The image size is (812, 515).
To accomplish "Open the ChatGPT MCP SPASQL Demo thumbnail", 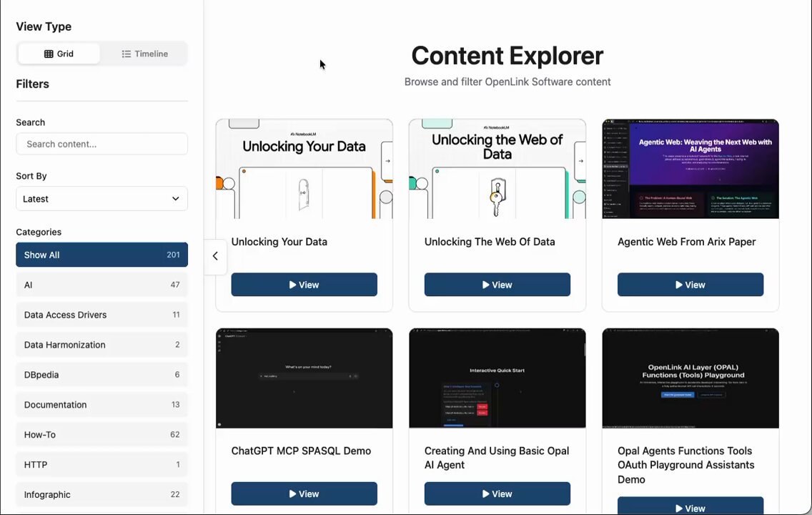I will [x=304, y=378].
